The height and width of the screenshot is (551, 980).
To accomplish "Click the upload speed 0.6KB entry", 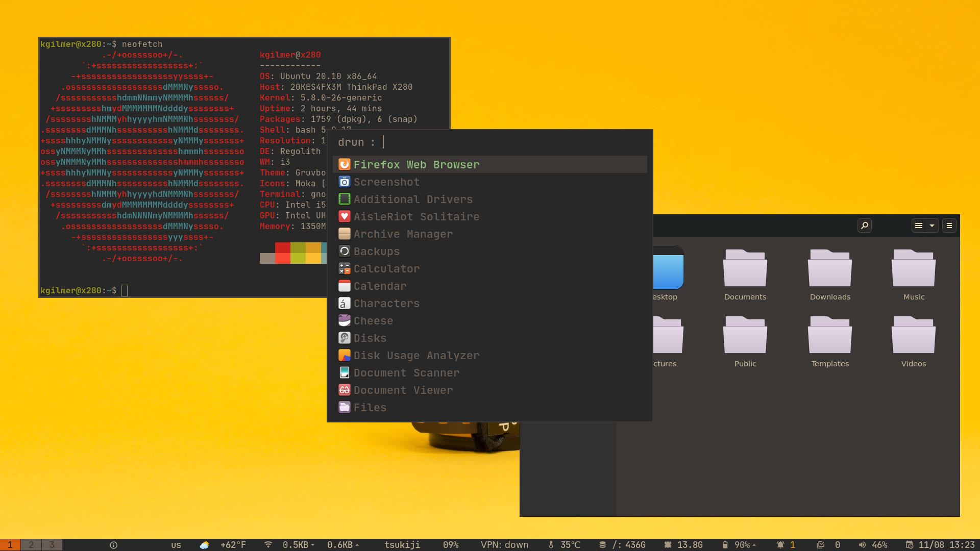I will [343, 545].
